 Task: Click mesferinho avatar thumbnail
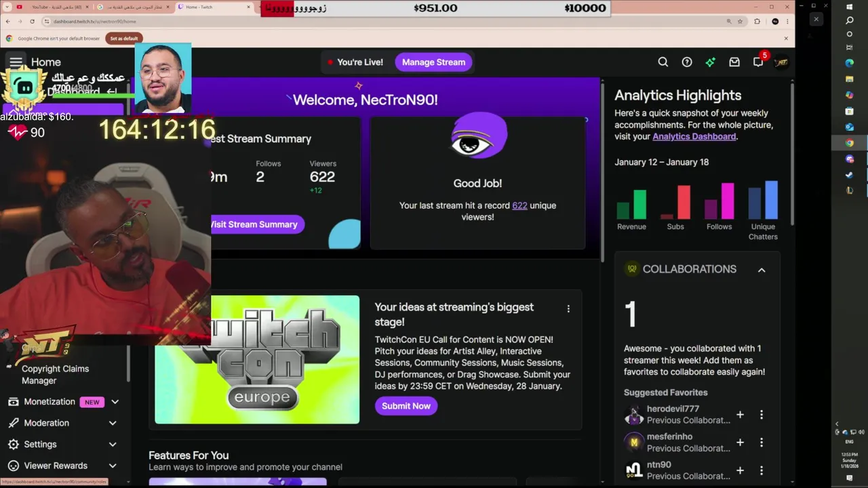tap(633, 443)
